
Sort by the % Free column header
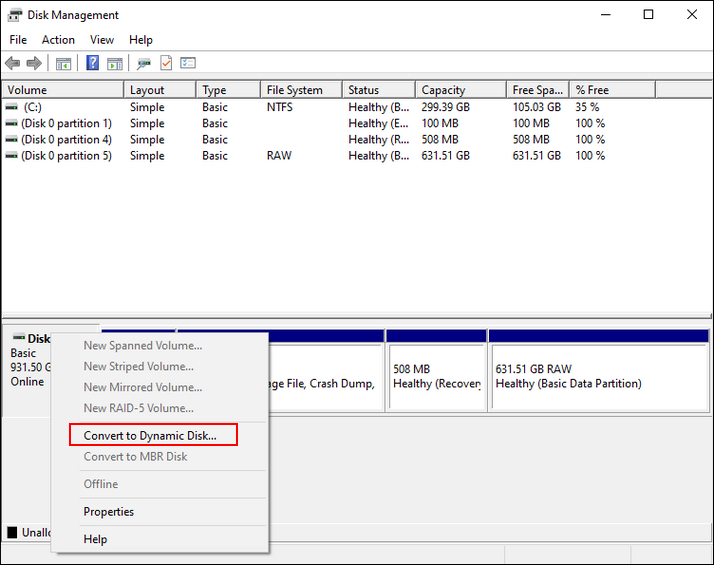[x=613, y=90]
